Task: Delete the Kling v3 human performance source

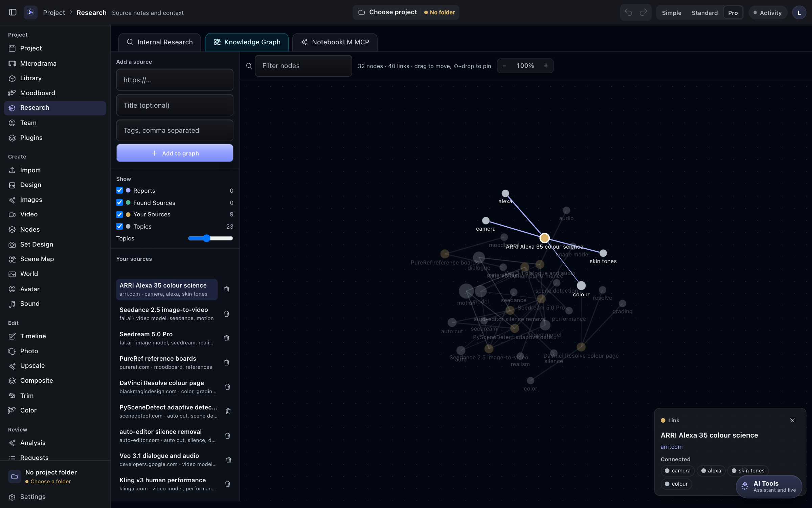Action: point(228,484)
